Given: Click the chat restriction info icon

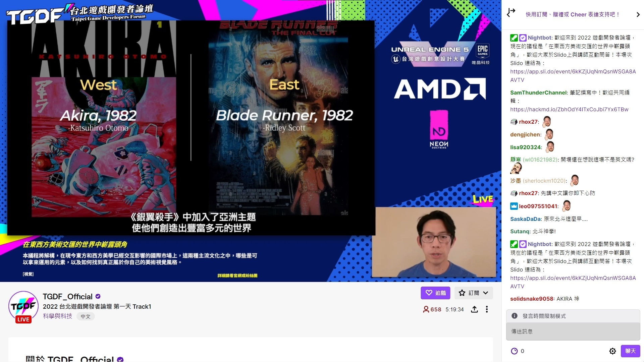Looking at the screenshot, I should click(x=514, y=316).
